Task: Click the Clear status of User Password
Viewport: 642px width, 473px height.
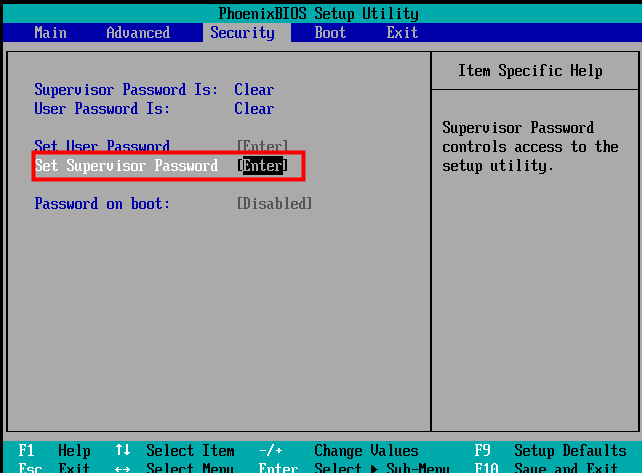Action: 254,109
